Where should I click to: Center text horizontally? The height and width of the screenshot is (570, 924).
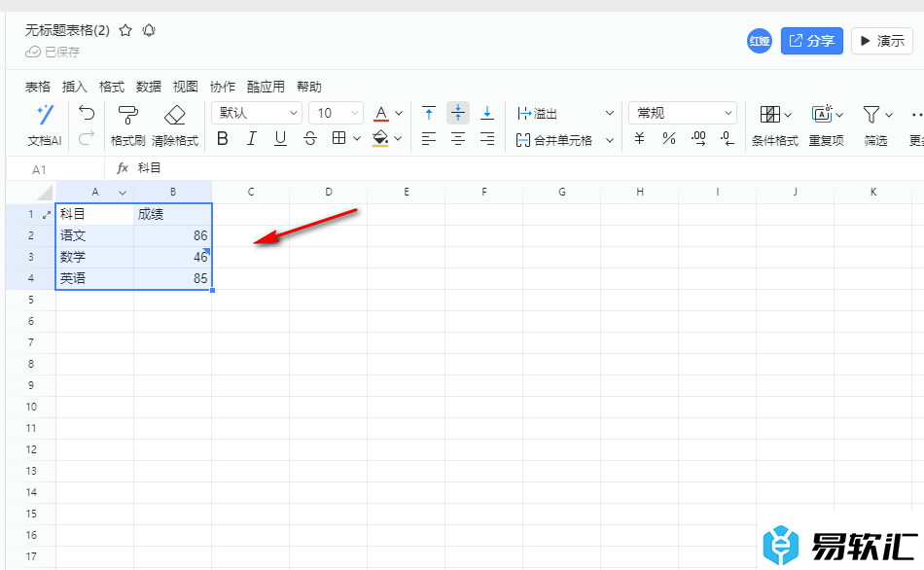click(x=458, y=138)
